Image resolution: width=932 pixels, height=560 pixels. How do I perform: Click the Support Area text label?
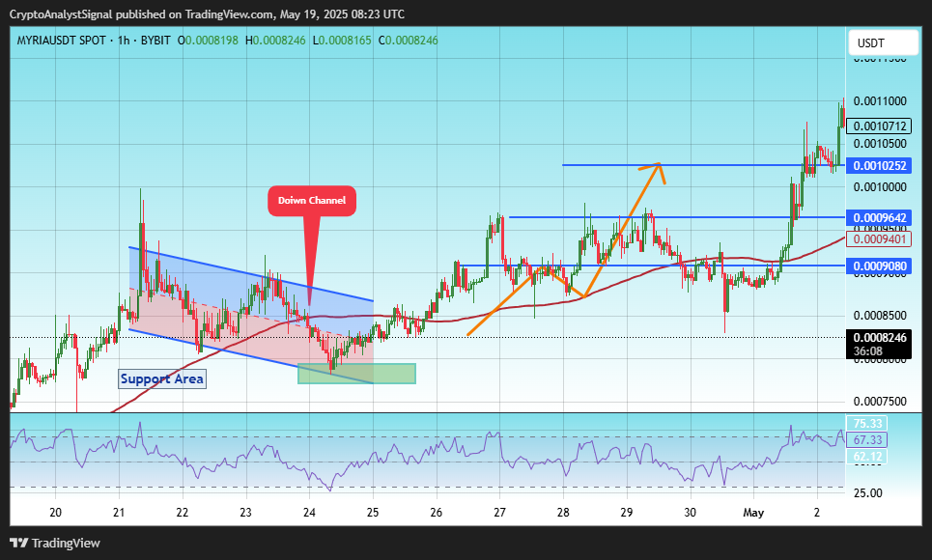pos(162,378)
